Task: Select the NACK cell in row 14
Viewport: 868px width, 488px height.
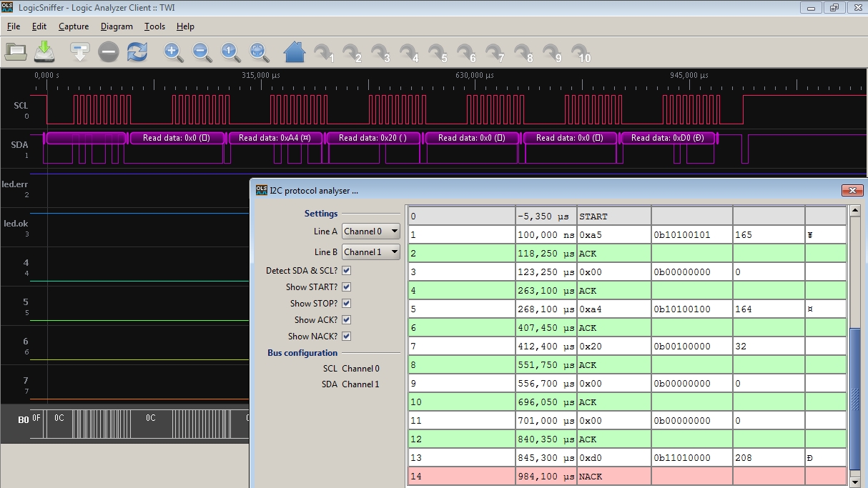Action: (614, 476)
